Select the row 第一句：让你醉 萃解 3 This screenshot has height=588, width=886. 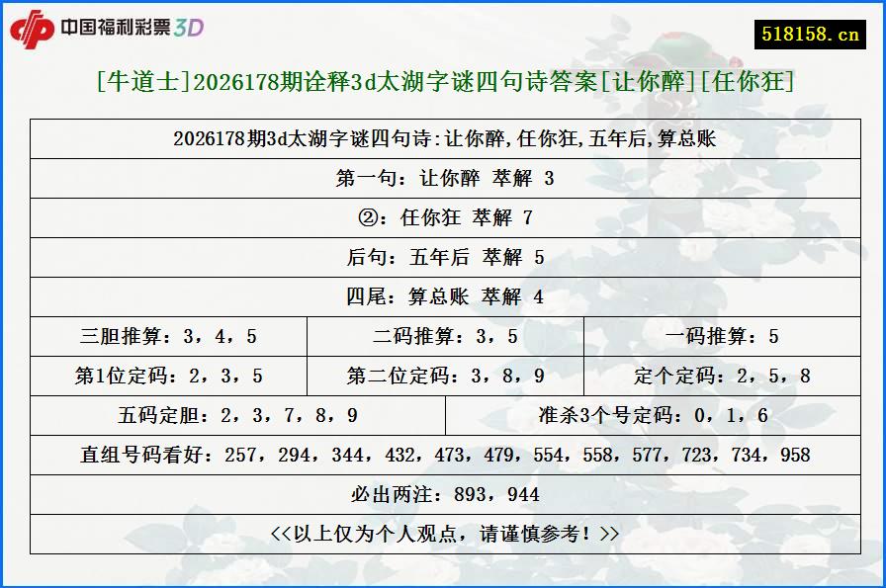click(x=445, y=179)
